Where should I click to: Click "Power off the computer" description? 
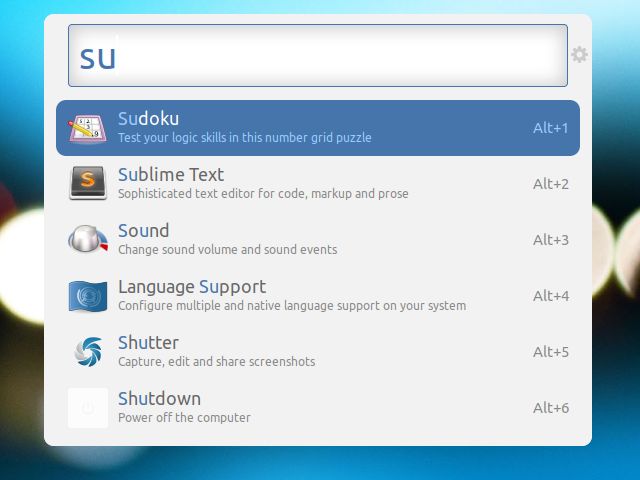[184, 418]
